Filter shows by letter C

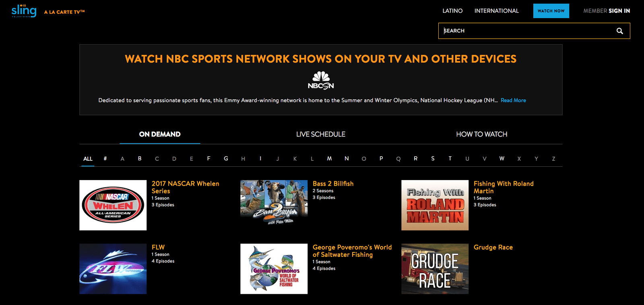157,159
